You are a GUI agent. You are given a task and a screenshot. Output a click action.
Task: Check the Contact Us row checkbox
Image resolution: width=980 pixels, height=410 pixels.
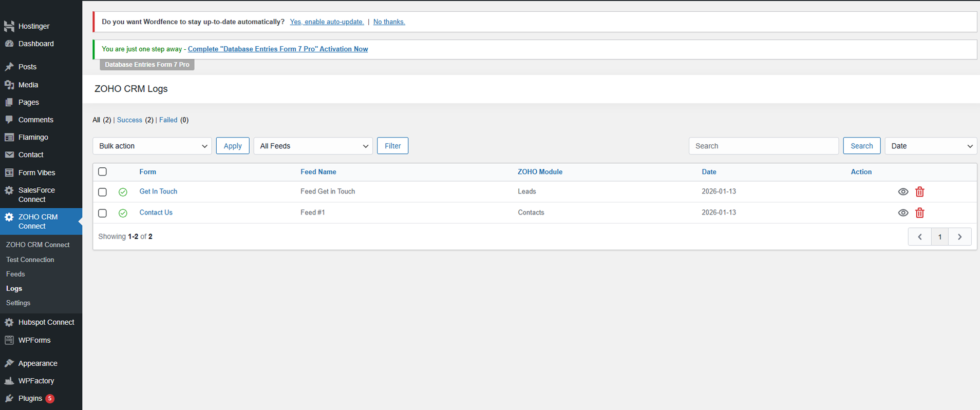tap(103, 213)
